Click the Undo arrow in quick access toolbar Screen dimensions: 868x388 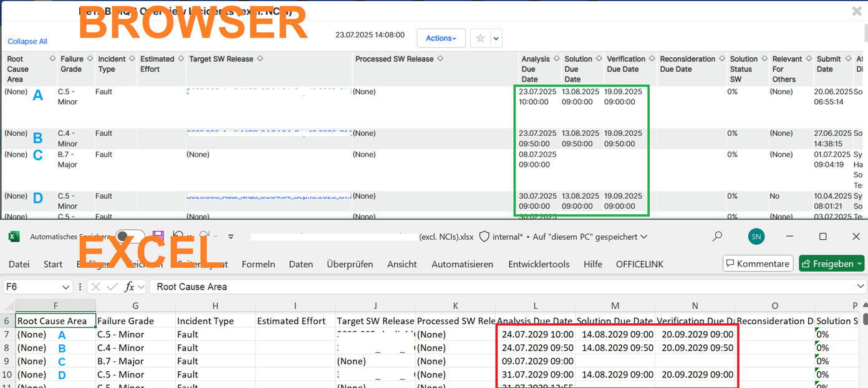(178, 237)
